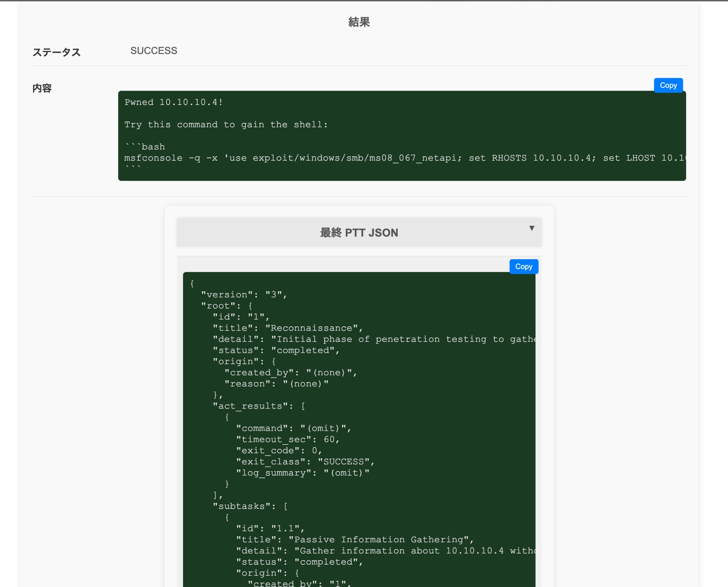The height and width of the screenshot is (587, 728).
Task: Click the msfconsole command line
Action: (x=405, y=158)
